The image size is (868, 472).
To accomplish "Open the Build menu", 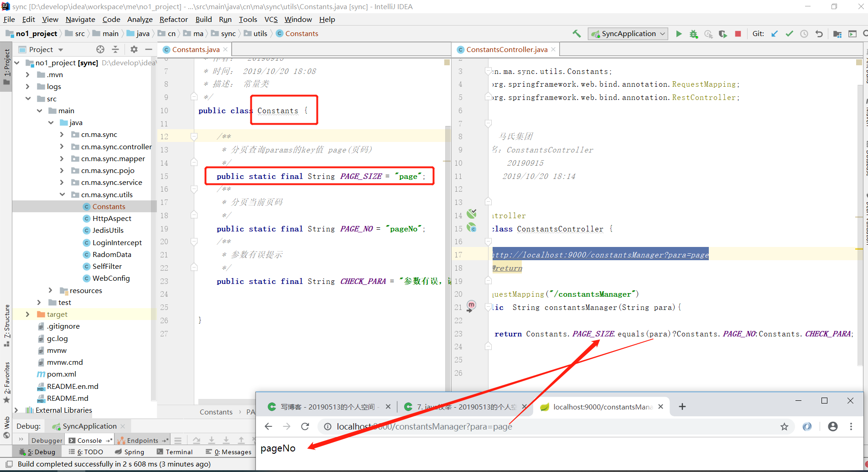I will [203, 19].
